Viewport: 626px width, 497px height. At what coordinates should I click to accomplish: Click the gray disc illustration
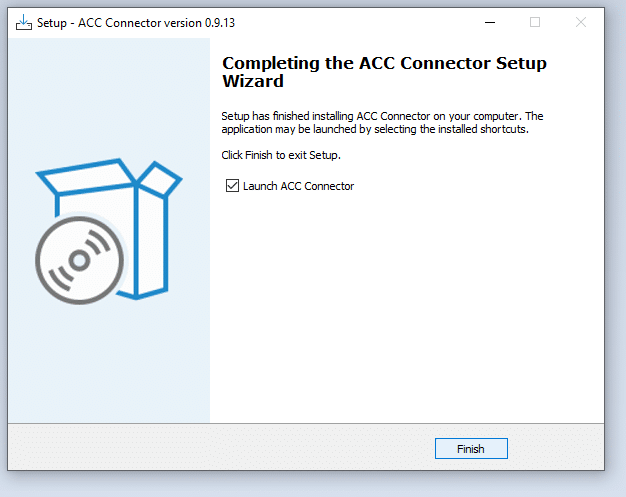[79, 260]
